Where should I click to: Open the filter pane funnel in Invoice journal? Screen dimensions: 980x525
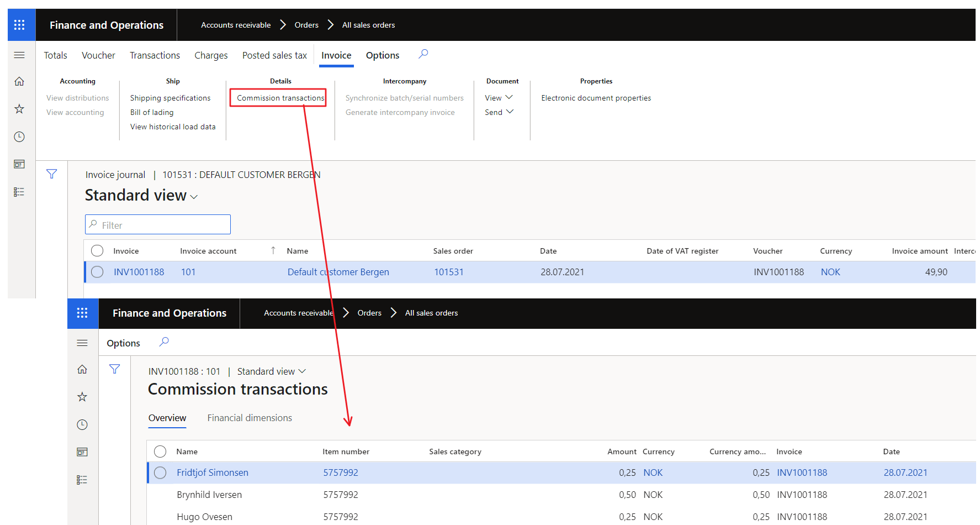tap(51, 174)
